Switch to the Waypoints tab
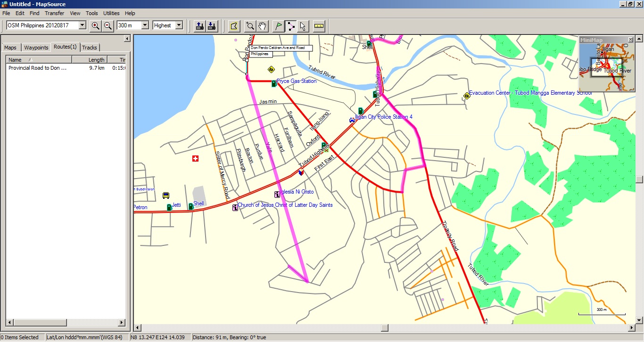 pos(36,48)
